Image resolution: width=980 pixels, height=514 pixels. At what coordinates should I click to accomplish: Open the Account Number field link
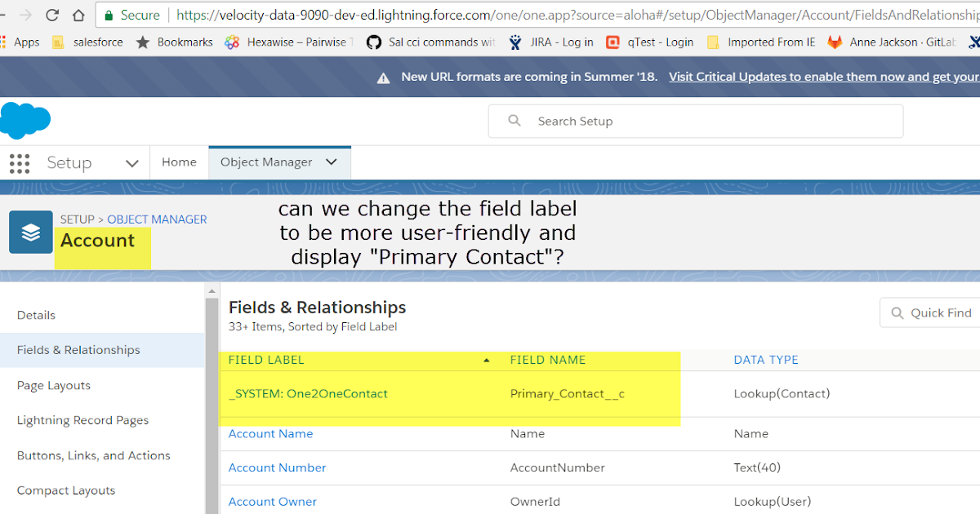(x=277, y=467)
